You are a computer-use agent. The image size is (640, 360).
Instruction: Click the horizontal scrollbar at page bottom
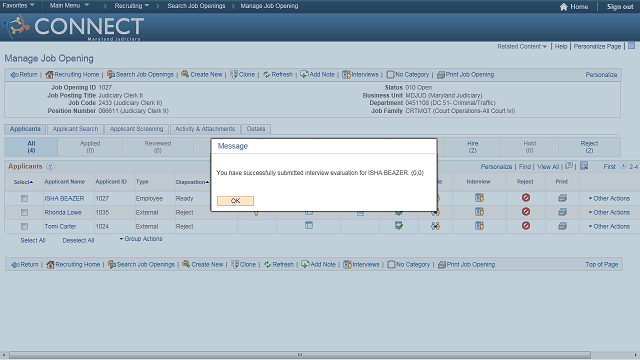pos(300,355)
